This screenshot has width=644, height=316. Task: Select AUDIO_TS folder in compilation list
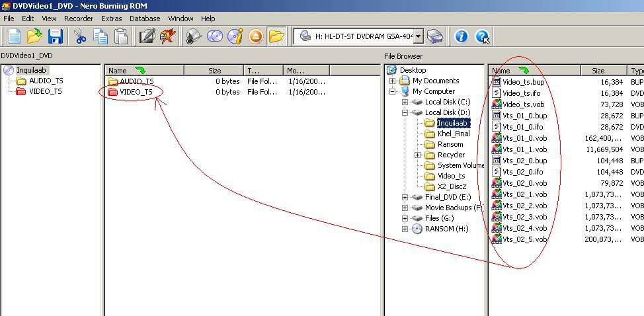point(137,81)
